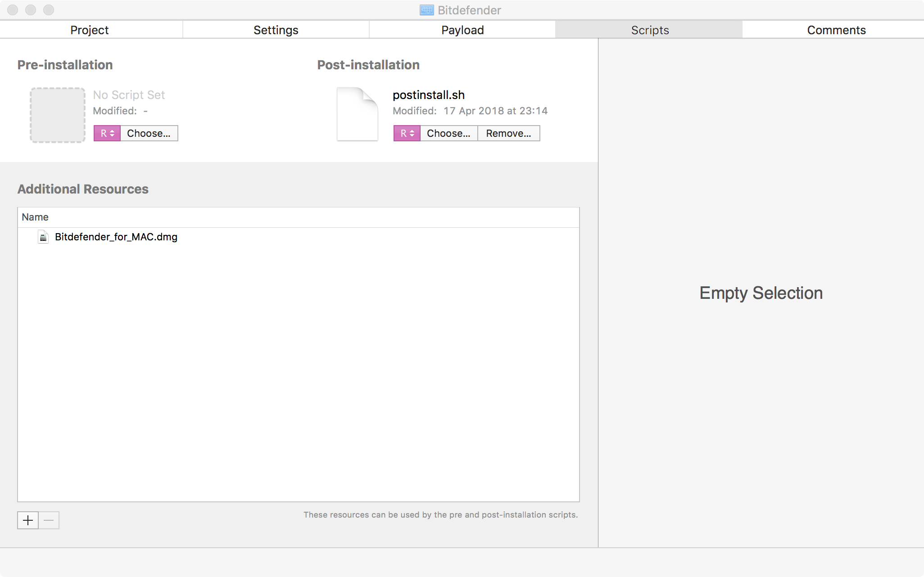
Task: Click the empty pre-installation script well
Action: (58, 115)
